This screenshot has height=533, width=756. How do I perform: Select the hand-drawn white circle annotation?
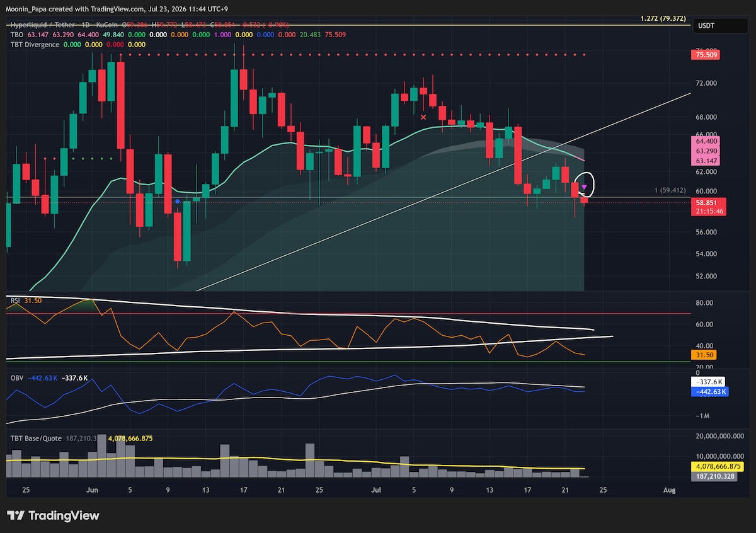pyautogui.click(x=585, y=183)
